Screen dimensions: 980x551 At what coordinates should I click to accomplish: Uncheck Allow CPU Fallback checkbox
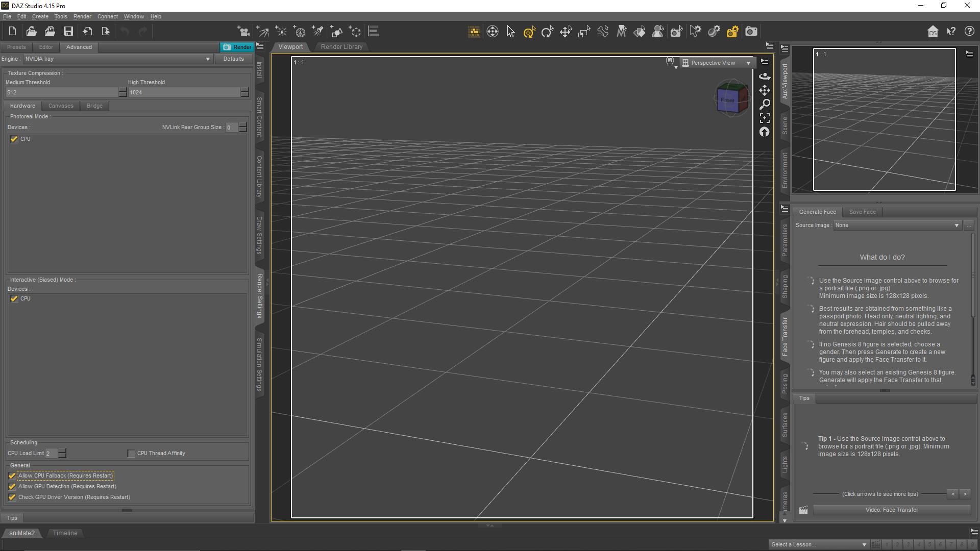point(12,475)
